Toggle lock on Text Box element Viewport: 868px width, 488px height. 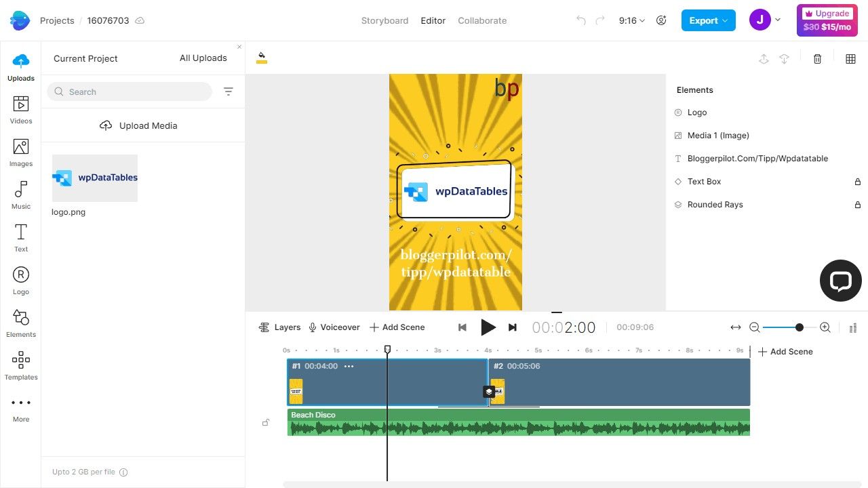click(857, 182)
